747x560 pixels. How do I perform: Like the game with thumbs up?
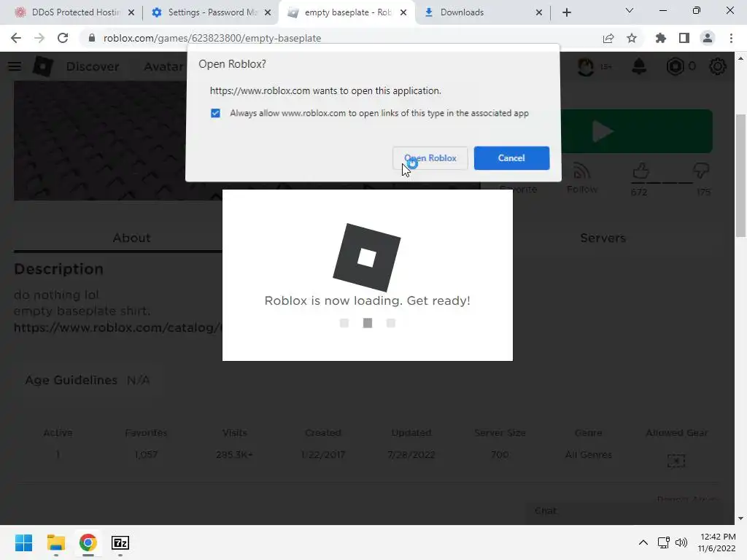click(640, 171)
